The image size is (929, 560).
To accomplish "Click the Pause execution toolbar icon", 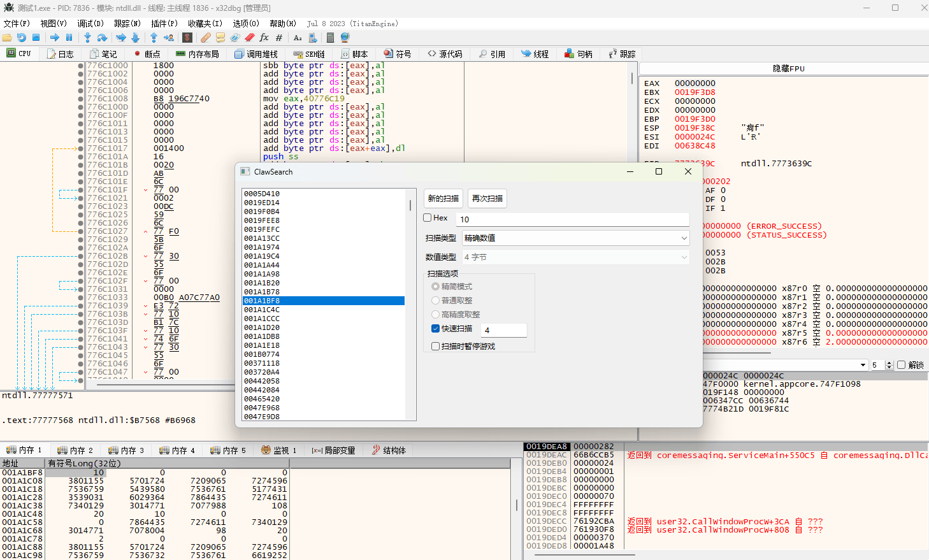I will point(69,38).
